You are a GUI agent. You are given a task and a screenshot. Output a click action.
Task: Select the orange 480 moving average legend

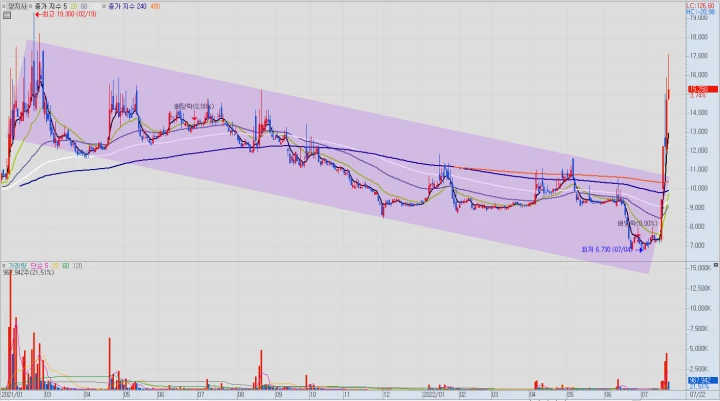tap(155, 6)
